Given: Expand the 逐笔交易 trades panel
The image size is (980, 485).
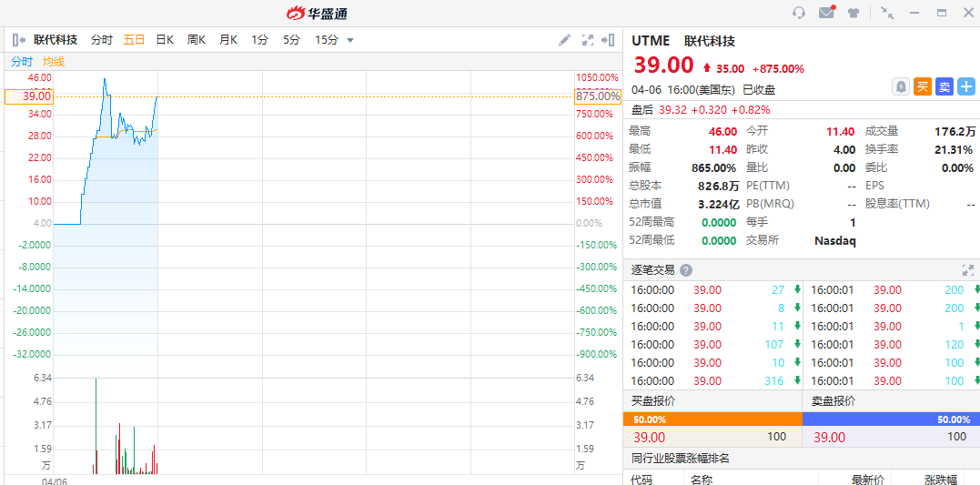Looking at the screenshot, I should 967,270.
